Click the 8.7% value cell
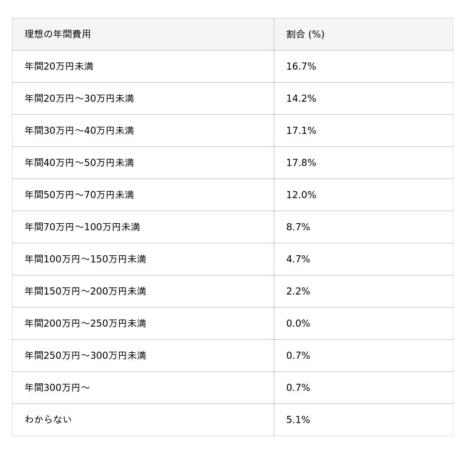476x454 pixels. pos(298,227)
